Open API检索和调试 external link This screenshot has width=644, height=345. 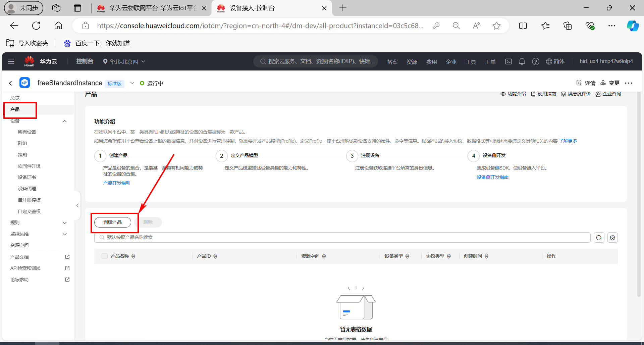pyautogui.click(x=40, y=268)
